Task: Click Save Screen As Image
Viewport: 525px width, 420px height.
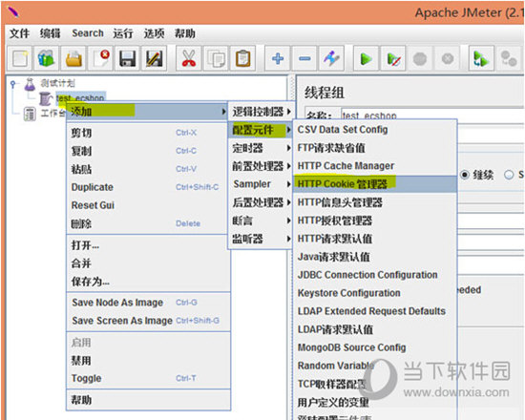Action: pyautogui.click(x=148, y=321)
